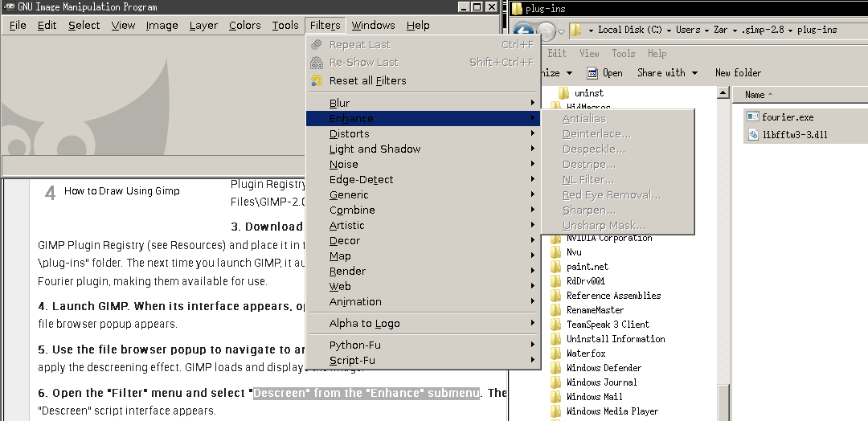Open the Tools menu in GIMP
868x421 pixels.
click(x=285, y=26)
